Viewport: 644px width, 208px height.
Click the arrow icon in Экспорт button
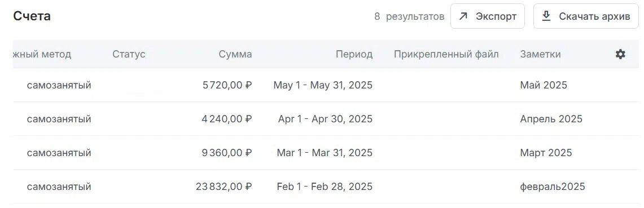463,16
